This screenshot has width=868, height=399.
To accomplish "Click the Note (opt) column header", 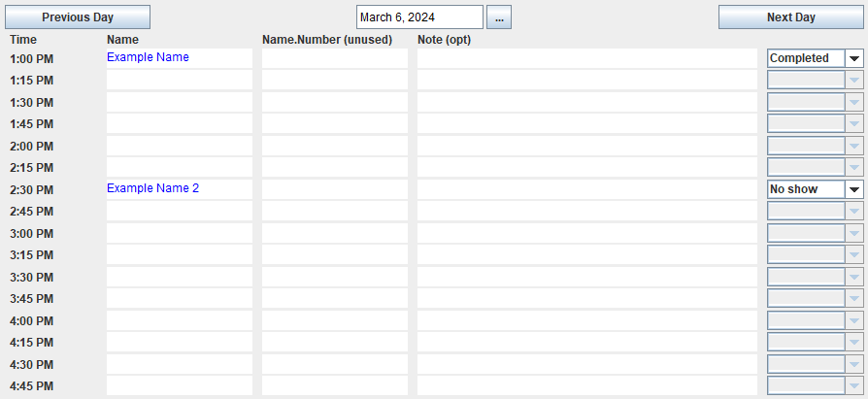I will (444, 40).
